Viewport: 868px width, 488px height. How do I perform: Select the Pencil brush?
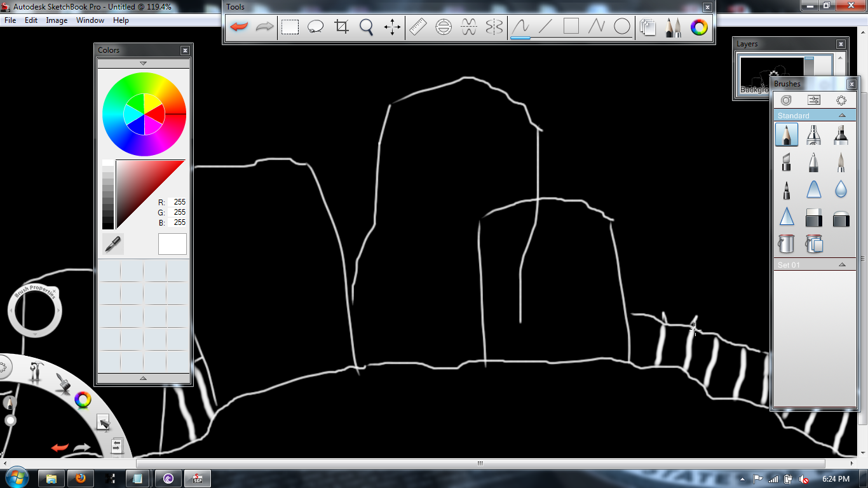787,135
